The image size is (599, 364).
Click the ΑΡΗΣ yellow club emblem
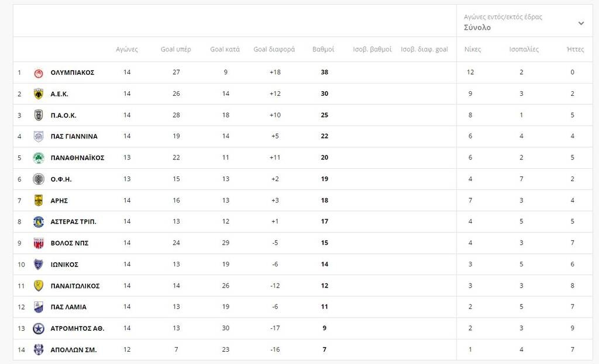coord(39,200)
